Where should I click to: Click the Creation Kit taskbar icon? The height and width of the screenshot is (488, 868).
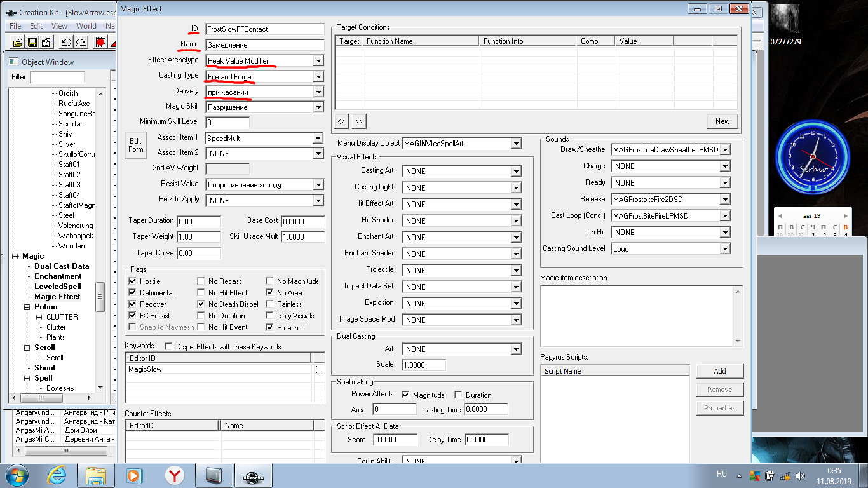tap(253, 475)
